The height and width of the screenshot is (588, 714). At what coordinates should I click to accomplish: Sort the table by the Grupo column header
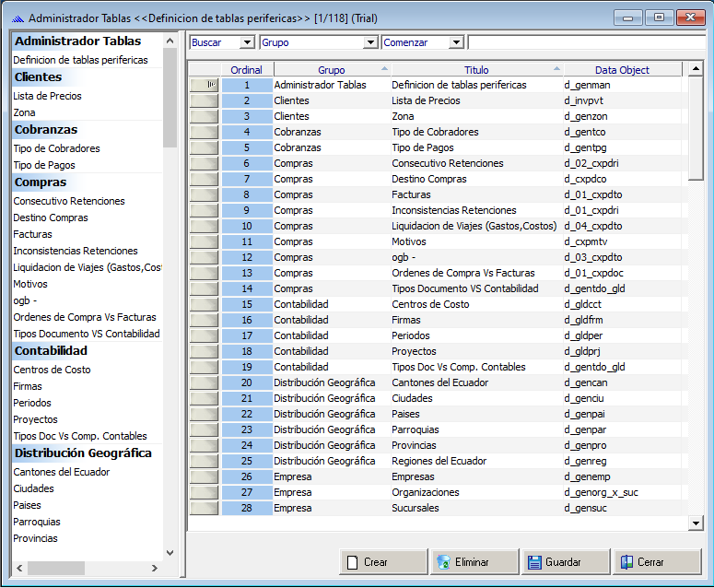click(332, 70)
